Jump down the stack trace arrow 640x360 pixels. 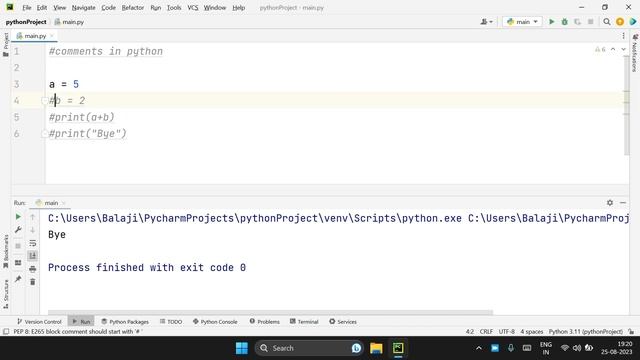[33, 230]
